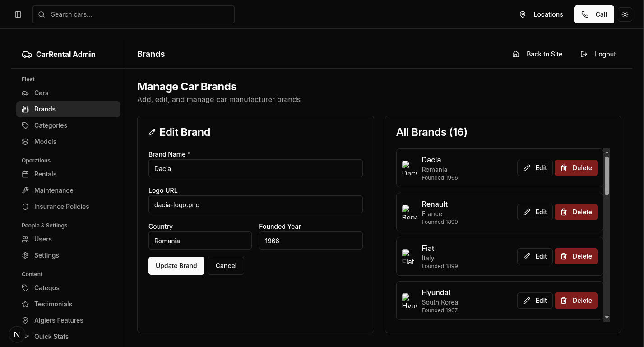Click the brand list scrollbar thumb
The image size is (644, 347).
607,176
